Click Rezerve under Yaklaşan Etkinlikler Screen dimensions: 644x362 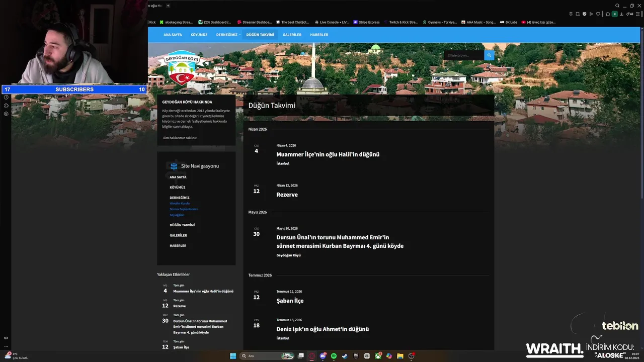click(x=179, y=306)
